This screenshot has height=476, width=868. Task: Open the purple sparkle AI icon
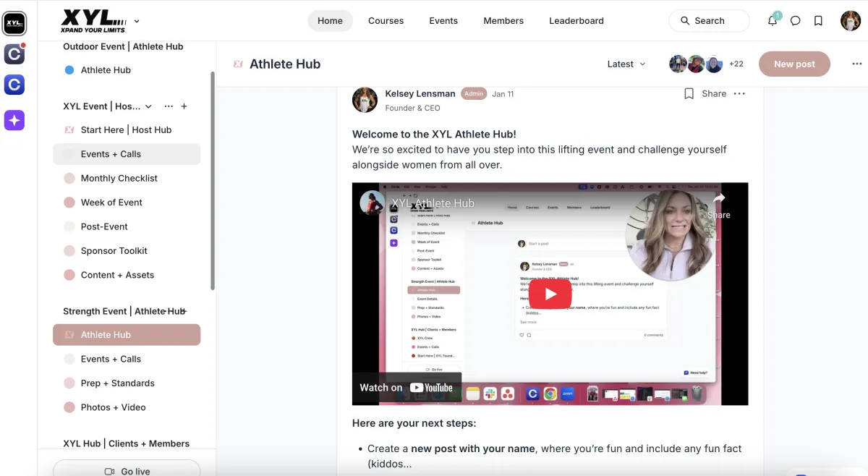point(14,120)
